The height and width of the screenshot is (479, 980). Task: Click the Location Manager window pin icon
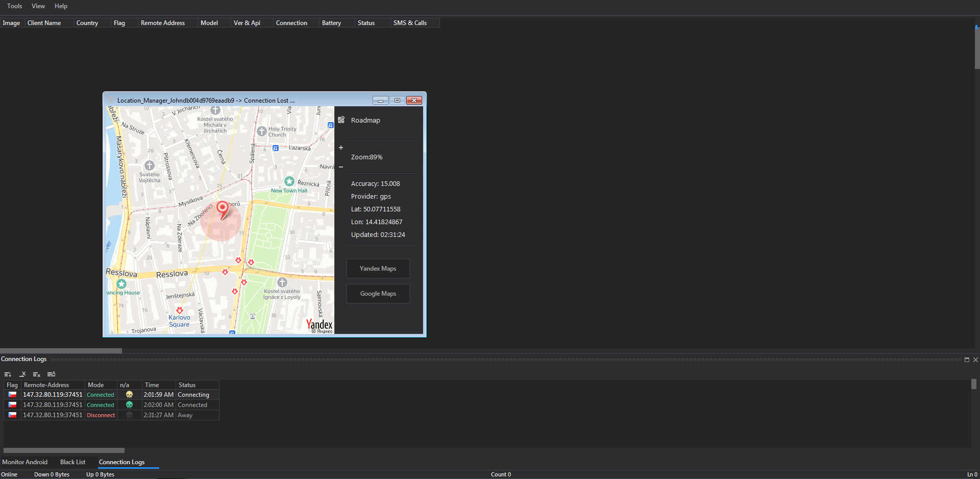click(111, 100)
